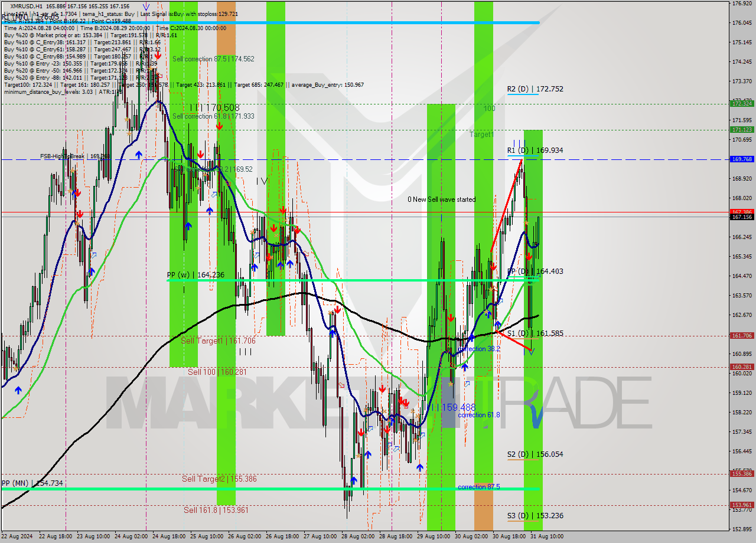This screenshot has width=756, height=543.
Task: Click the '0 New Sell wave started' note
Action: tap(441, 199)
